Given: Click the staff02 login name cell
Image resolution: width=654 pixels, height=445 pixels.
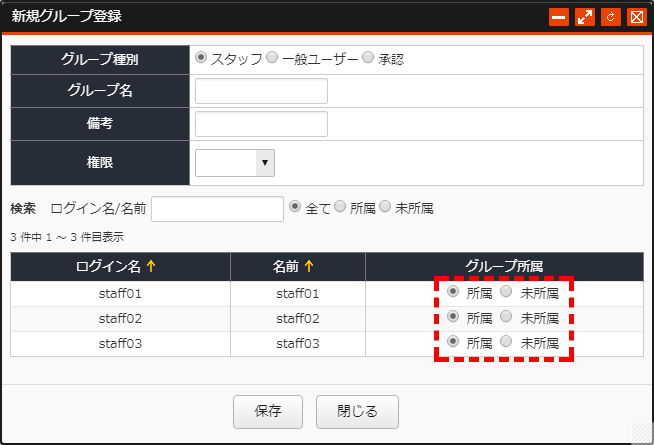Looking at the screenshot, I should (121, 319).
